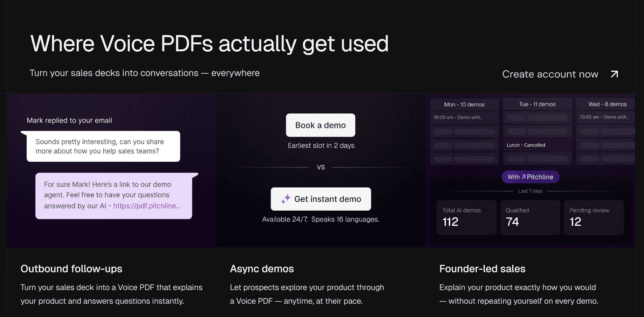Click the arrow icon beside Create account now

614,74
